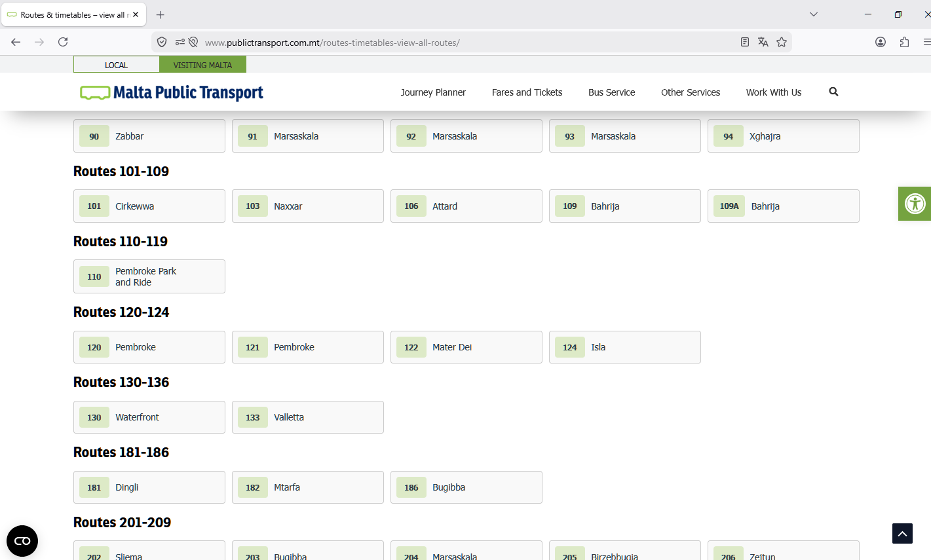This screenshot has height=560, width=931.
Task: Minimize the browser window
Action: coord(868,14)
